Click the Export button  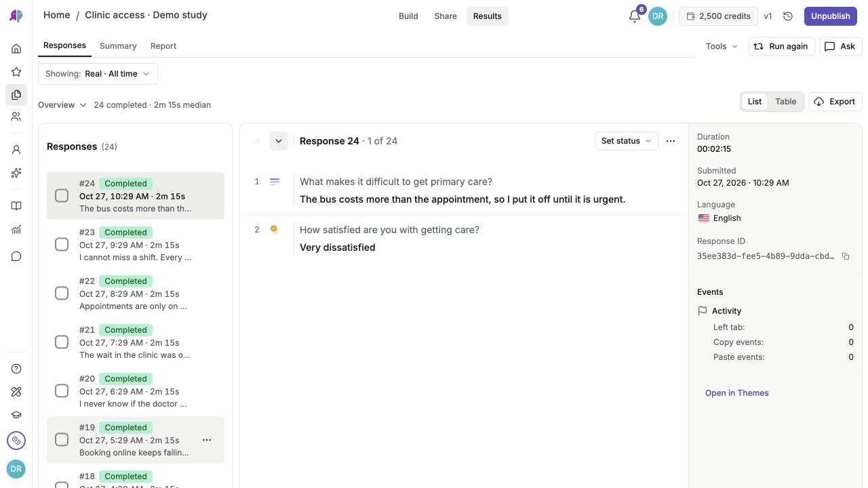(835, 102)
